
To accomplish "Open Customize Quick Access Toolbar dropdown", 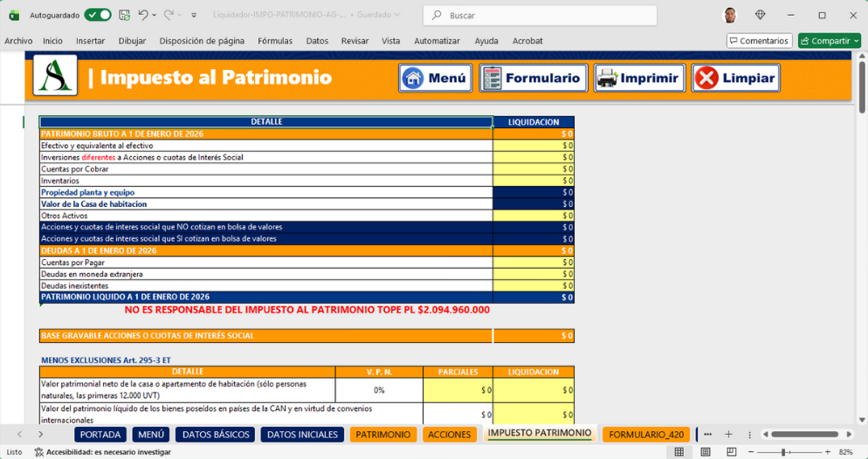I will (x=194, y=16).
